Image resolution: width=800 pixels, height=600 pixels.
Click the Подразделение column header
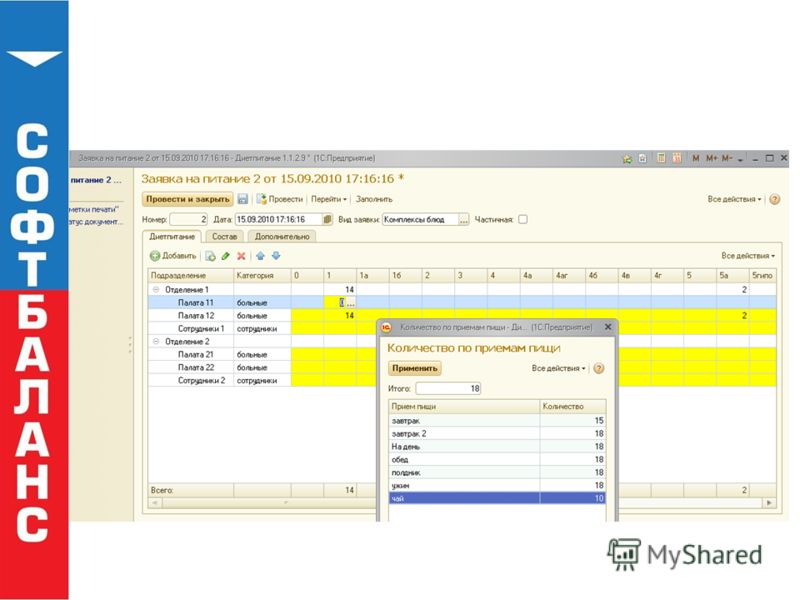click(191, 276)
